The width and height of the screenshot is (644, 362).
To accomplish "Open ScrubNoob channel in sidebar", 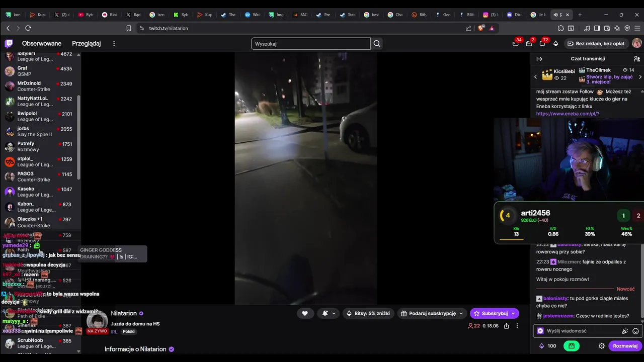I will click(x=40, y=343).
